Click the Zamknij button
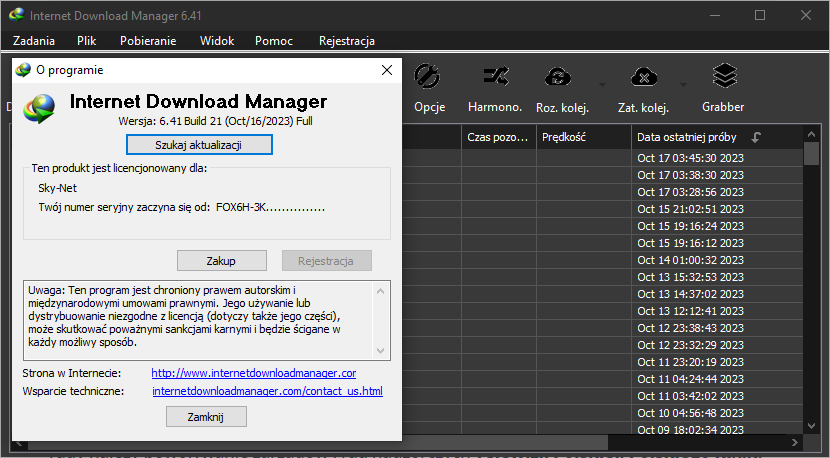The height and width of the screenshot is (458, 830). [x=206, y=417]
